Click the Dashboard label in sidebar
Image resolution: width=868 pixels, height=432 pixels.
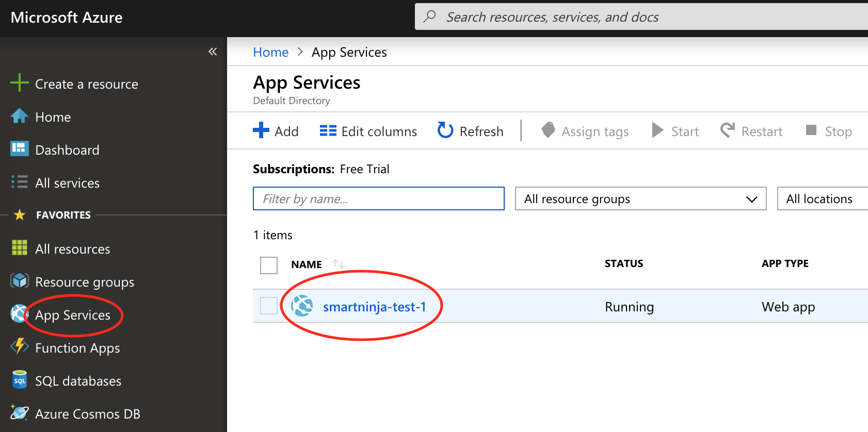tap(68, 150)
